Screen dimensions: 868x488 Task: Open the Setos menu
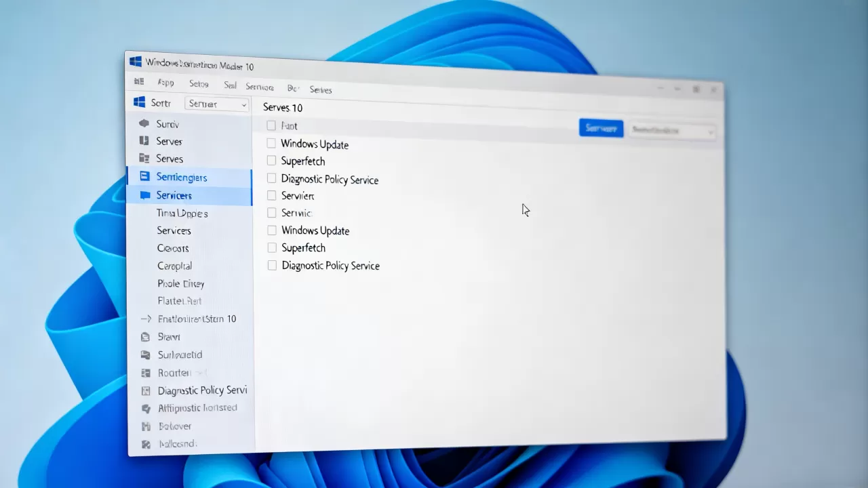199,84
